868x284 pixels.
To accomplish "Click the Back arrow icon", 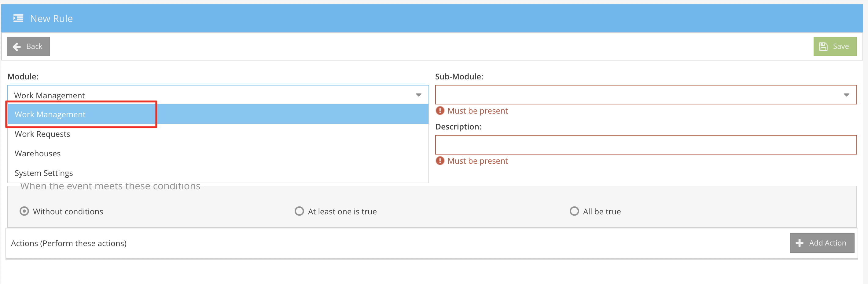I will (17, 47).
